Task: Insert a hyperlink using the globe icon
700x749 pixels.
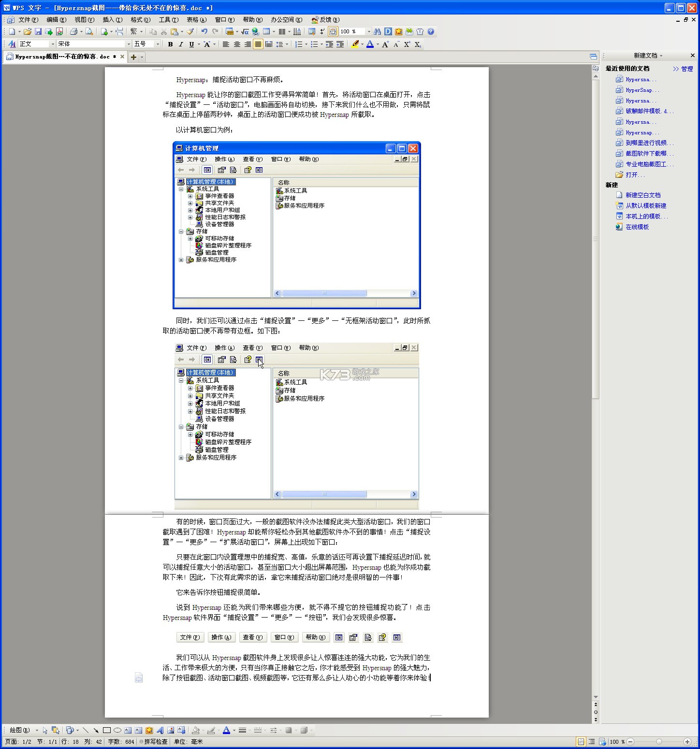Action: click(x=255, y=32)
